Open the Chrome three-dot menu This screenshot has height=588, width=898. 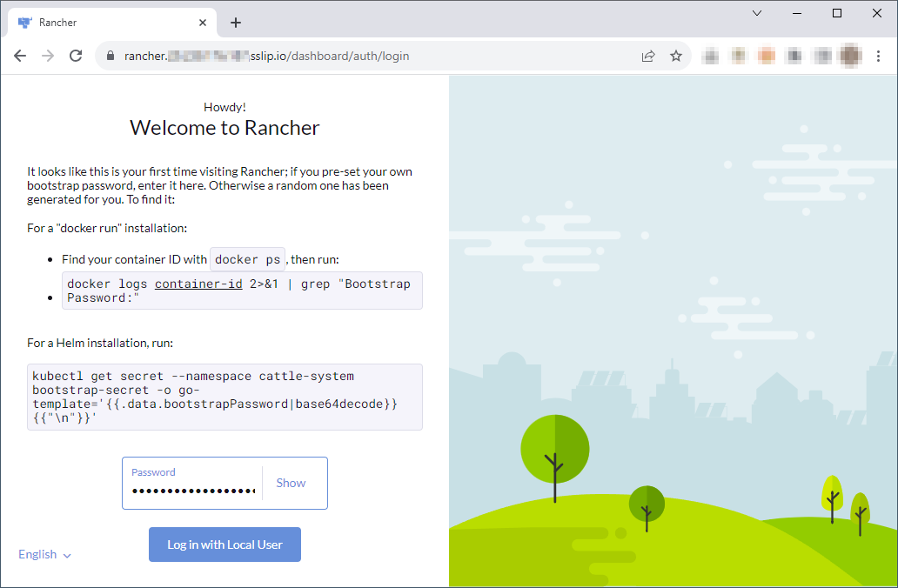pos(879,56)
